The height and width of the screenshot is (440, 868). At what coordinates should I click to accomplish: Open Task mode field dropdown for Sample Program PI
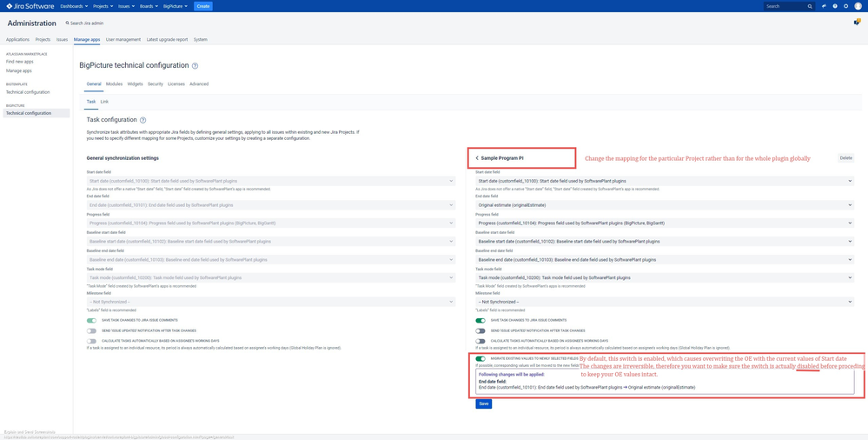tap(665, 277)
